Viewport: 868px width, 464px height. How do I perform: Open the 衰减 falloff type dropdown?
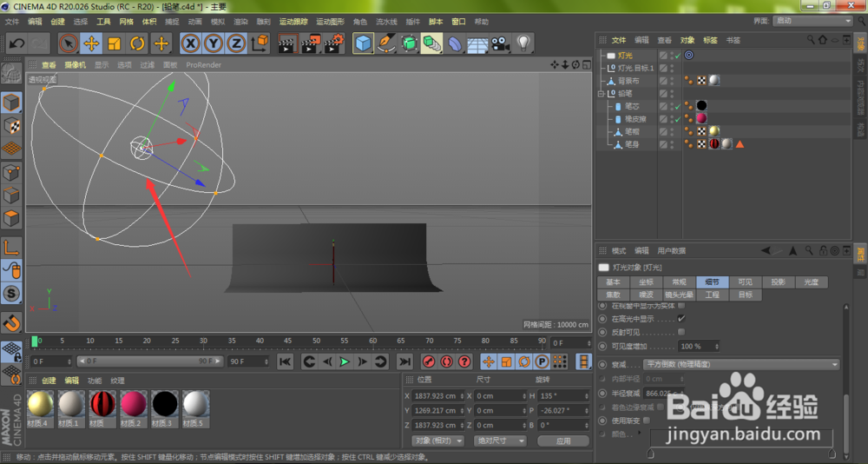click(x=741, y=365)
